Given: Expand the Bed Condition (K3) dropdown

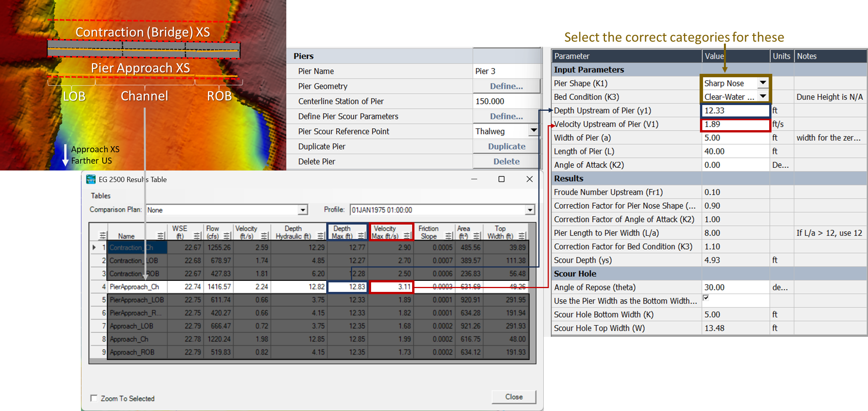Looking at the screenshot, I should (x=763, y=97).
